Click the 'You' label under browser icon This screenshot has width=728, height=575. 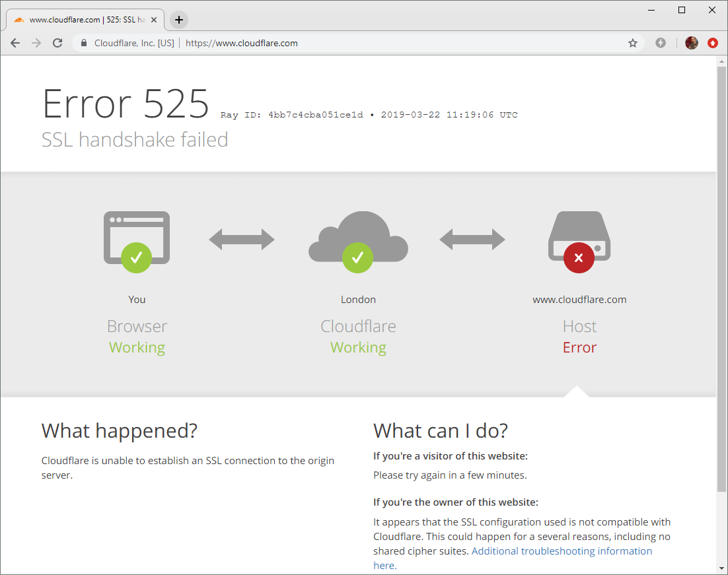pos(137,299)
